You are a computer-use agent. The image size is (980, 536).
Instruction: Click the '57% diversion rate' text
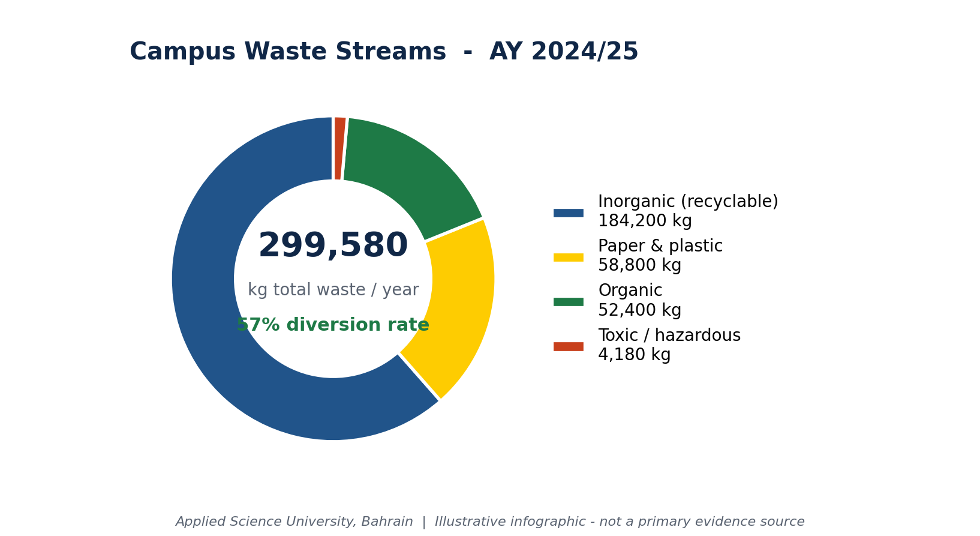click(333, 325)
